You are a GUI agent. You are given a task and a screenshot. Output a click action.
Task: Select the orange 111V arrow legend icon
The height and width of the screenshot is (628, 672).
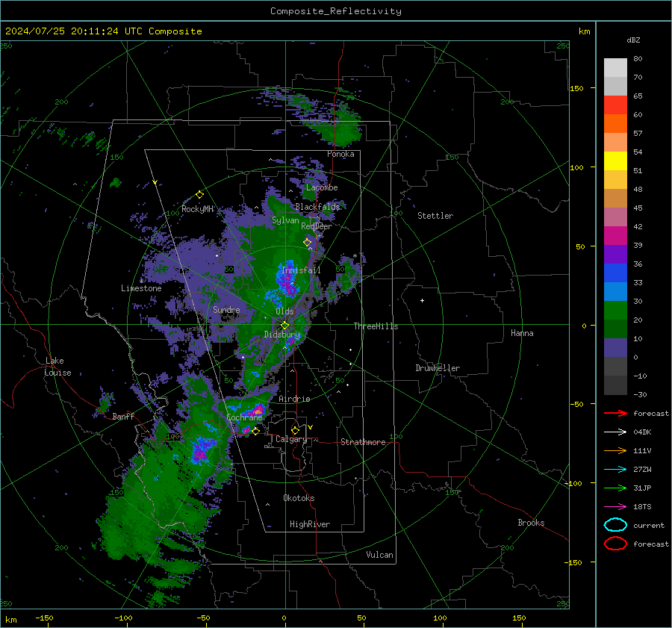pos(615,450)
